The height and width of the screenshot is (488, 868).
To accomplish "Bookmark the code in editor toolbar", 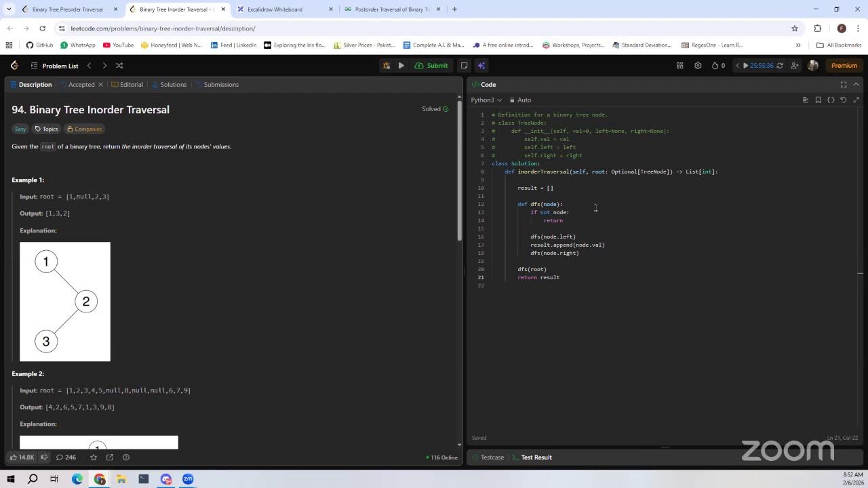I will pos(818,100).
